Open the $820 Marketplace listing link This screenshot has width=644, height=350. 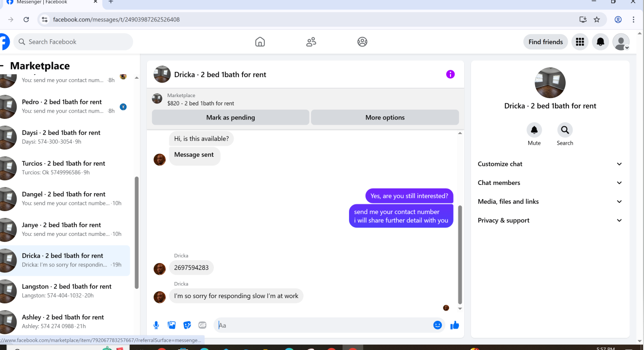[x=201, y=103]
